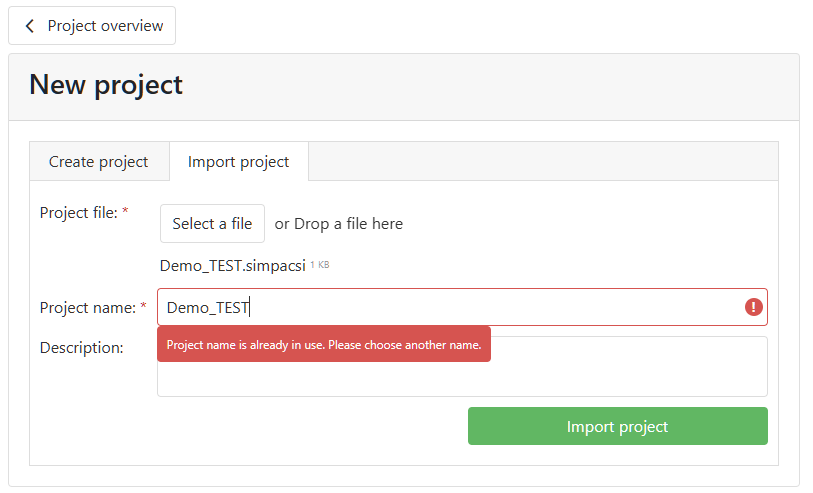Focus the Project name input field
This screenshot has height=493, width=813.
click(450, 307)
